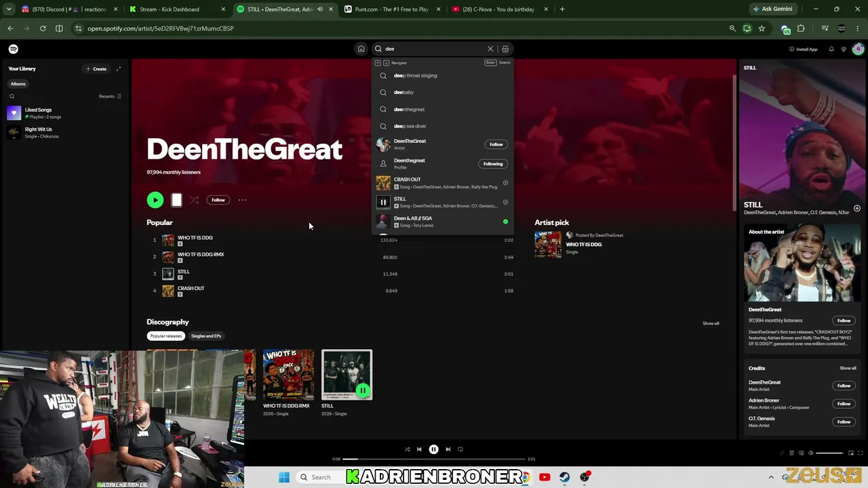Click the Spotify logo in the top bar
Viewport: 868px width, 488px height.
click(x=14, y=49)
